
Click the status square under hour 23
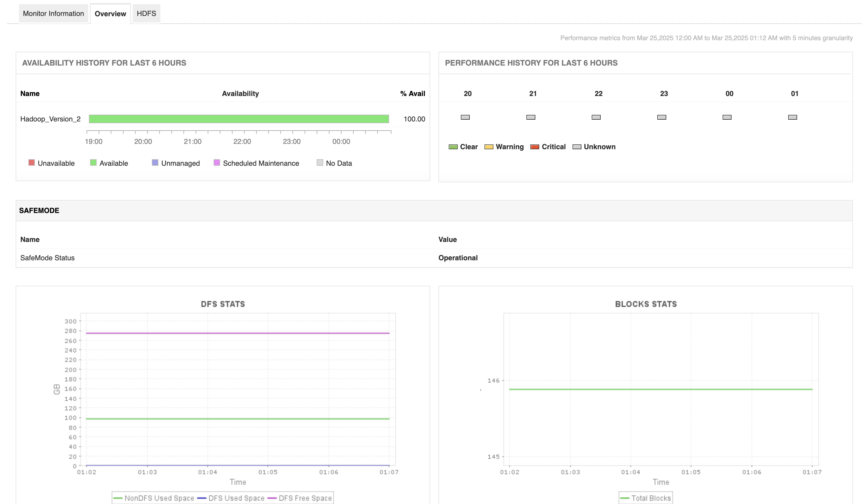(662, 117)
